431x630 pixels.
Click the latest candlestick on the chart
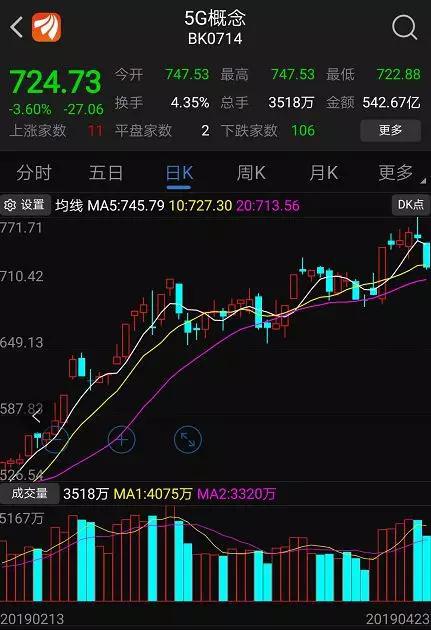point(426,255)
